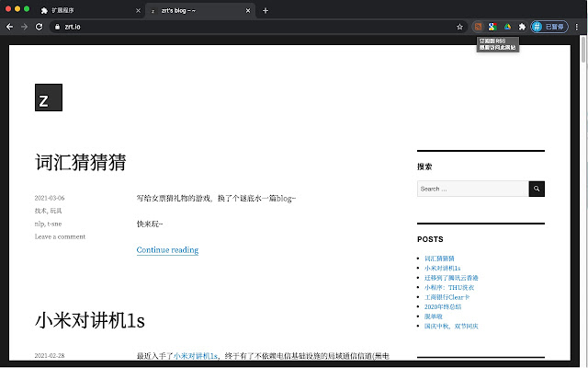The image size is (588, 368).
Task: Open the Google Translate extension icon
Action: (492, 27)
